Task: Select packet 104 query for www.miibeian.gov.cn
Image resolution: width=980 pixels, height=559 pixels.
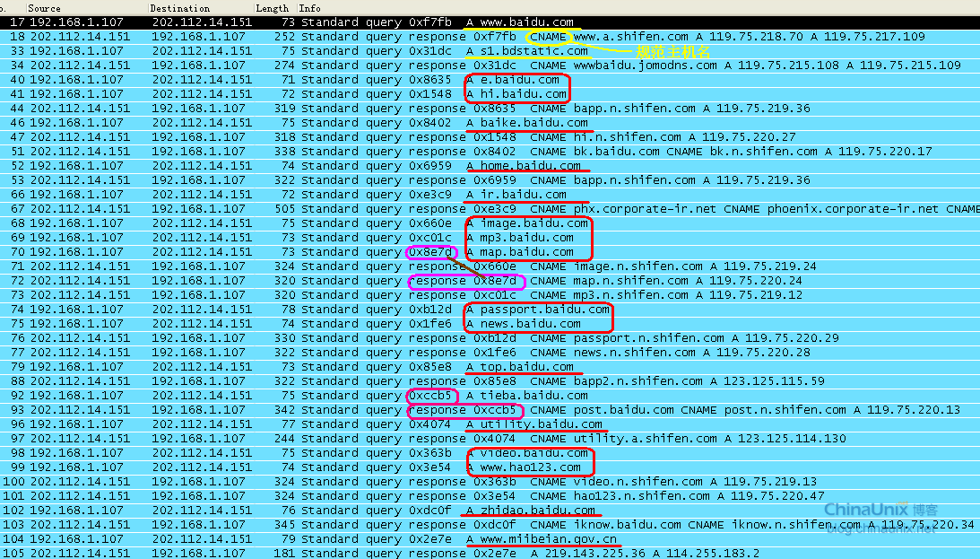Action: pos(359,539)
